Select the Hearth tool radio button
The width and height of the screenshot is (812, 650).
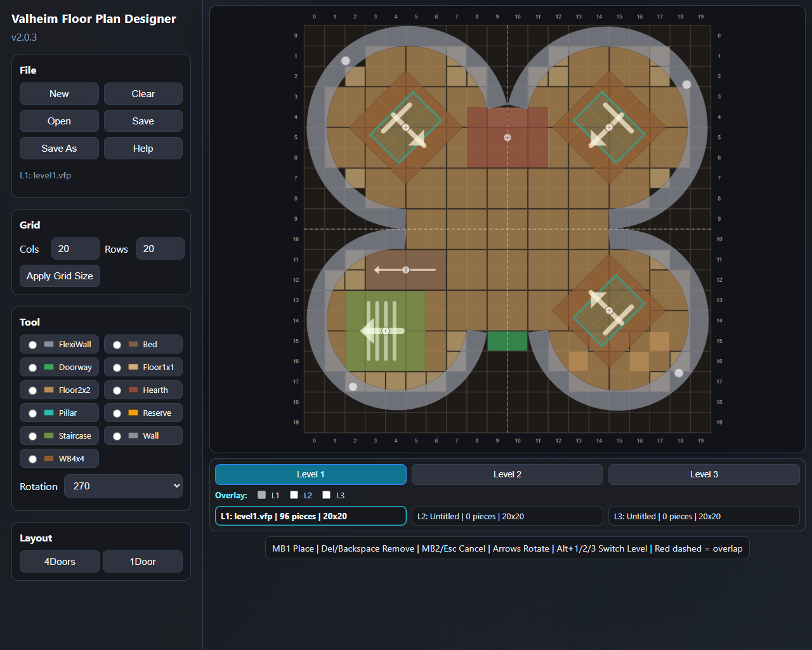(117, 390)
